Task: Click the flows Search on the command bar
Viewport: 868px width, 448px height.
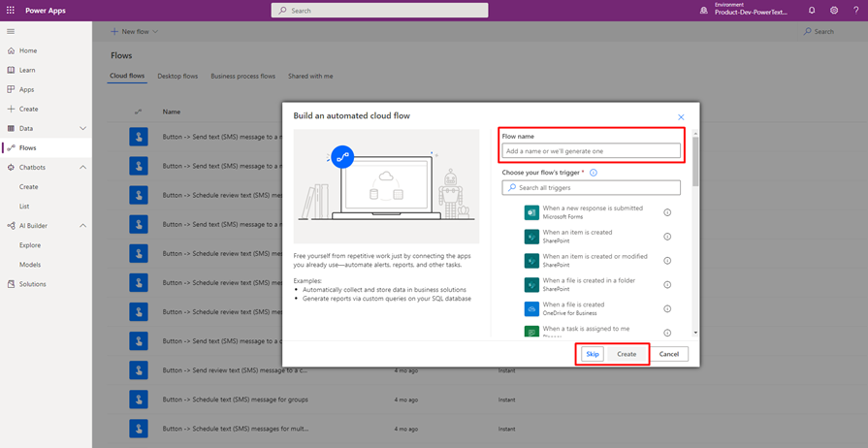Action: coord(820,32)
